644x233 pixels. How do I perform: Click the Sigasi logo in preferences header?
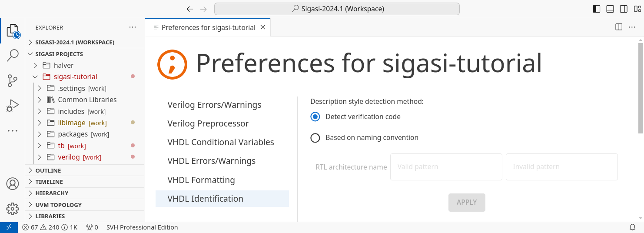(172, 64)
